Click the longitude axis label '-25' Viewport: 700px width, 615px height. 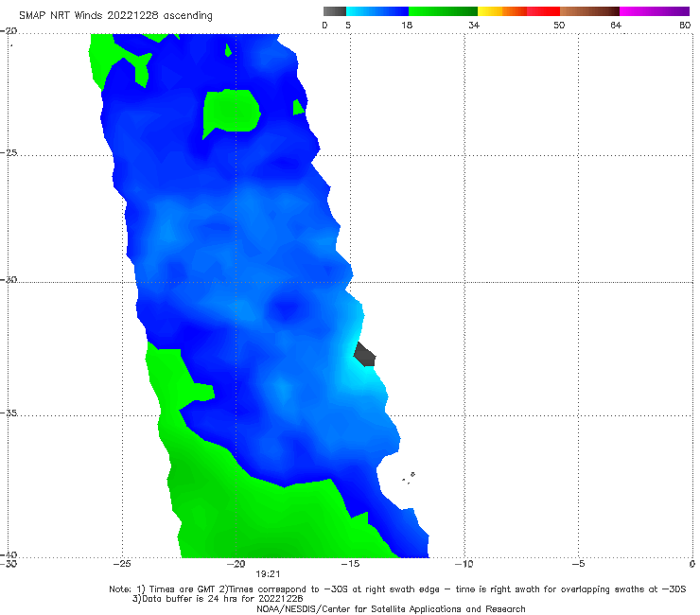tap(122, 564)
